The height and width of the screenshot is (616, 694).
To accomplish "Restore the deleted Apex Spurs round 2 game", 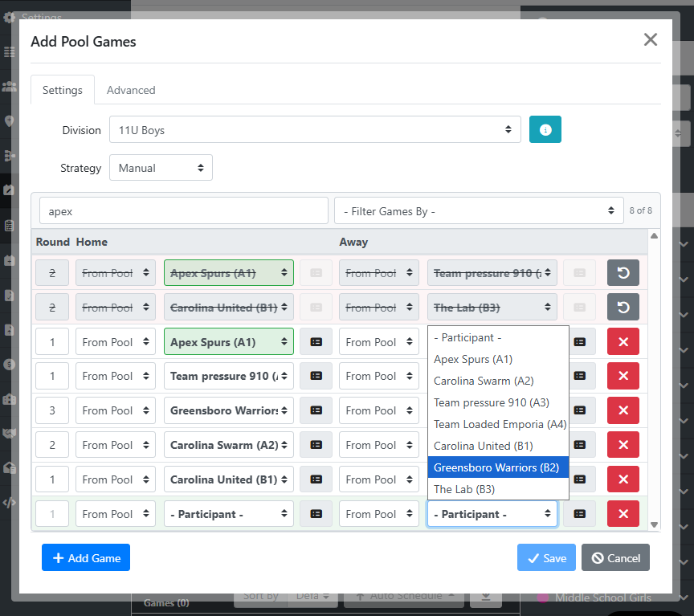I will (623, 272).
